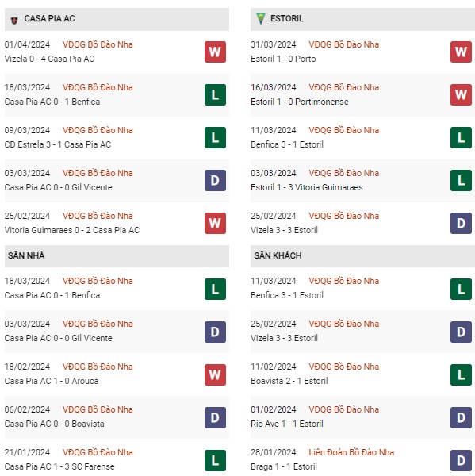Click the L badge for CD Estrela 3-1 Casa Pia AC
Viewport: 475px width, 476px height.
coord(215,137)
